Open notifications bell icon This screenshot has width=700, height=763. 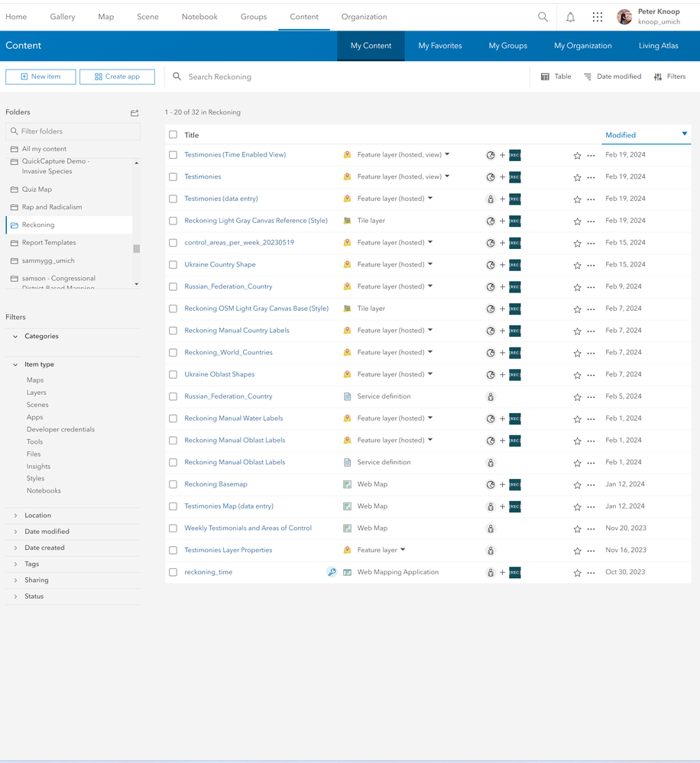571,17
